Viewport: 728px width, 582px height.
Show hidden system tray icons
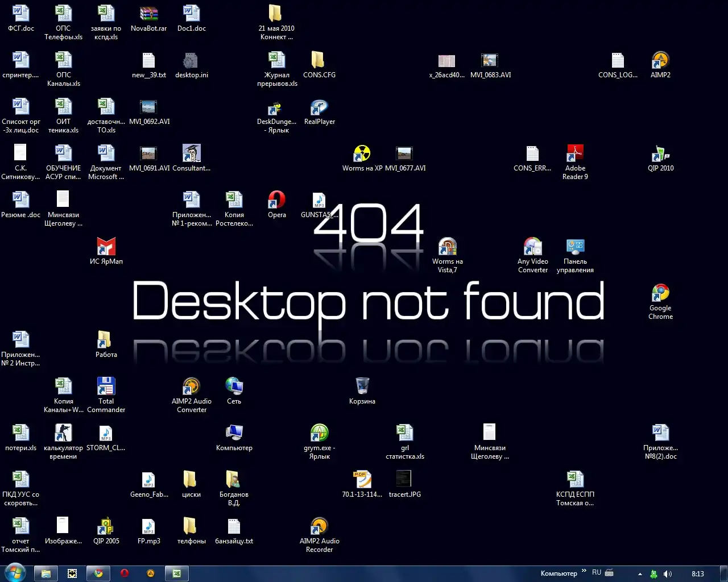tap(640, 574)
